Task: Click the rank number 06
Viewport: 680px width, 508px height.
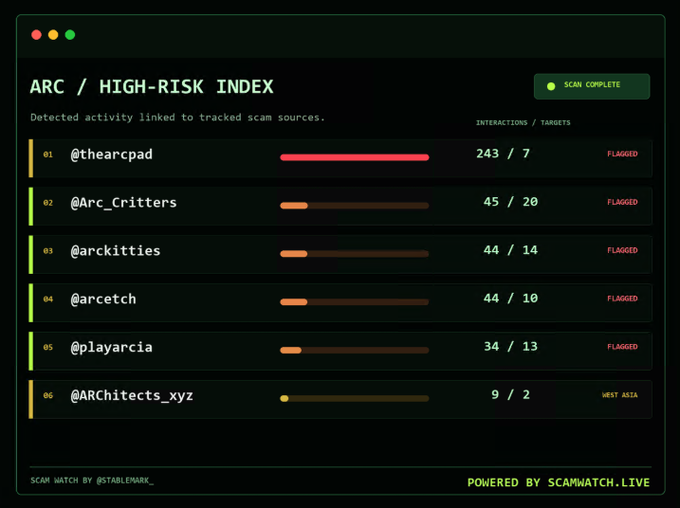Action: point(48,395)
